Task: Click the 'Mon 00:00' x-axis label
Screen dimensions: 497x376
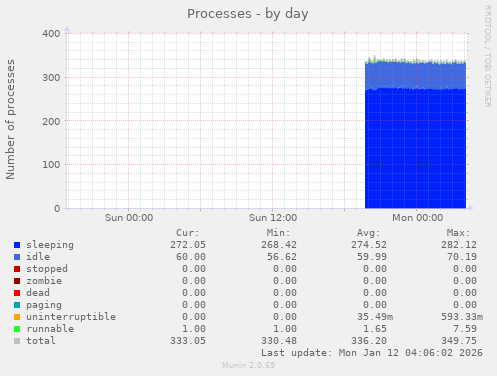Action: coord(418,218)
